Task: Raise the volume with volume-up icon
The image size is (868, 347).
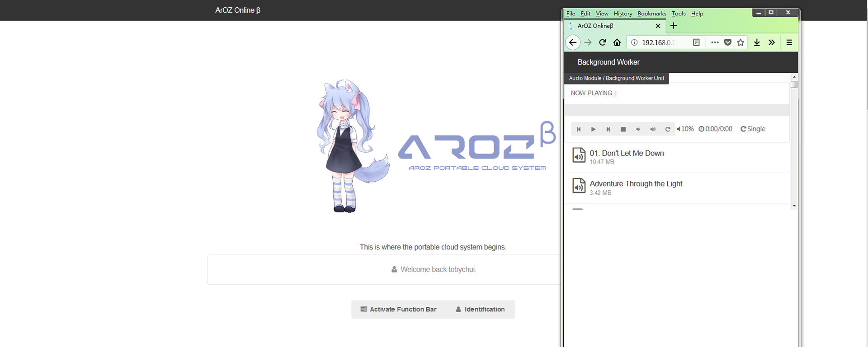Action: pos(653,129)
